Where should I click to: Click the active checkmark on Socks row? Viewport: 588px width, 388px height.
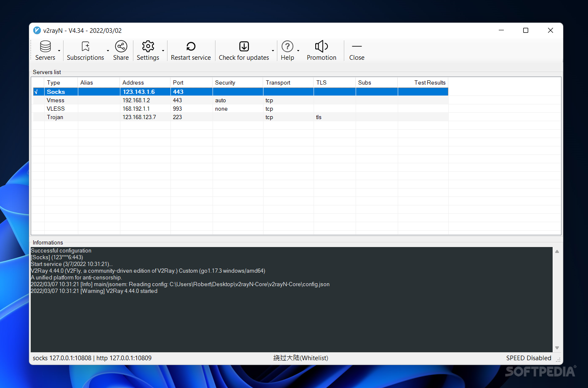click(x=36, y=92)
